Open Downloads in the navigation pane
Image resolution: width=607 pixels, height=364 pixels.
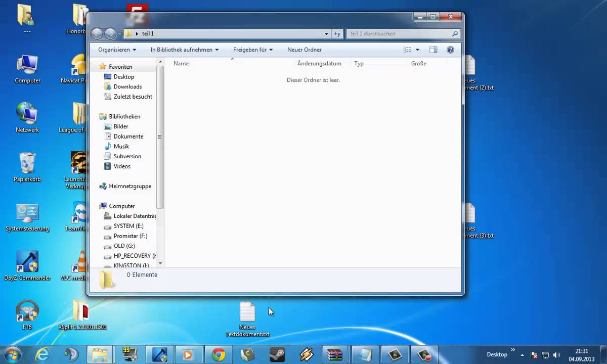127,86
